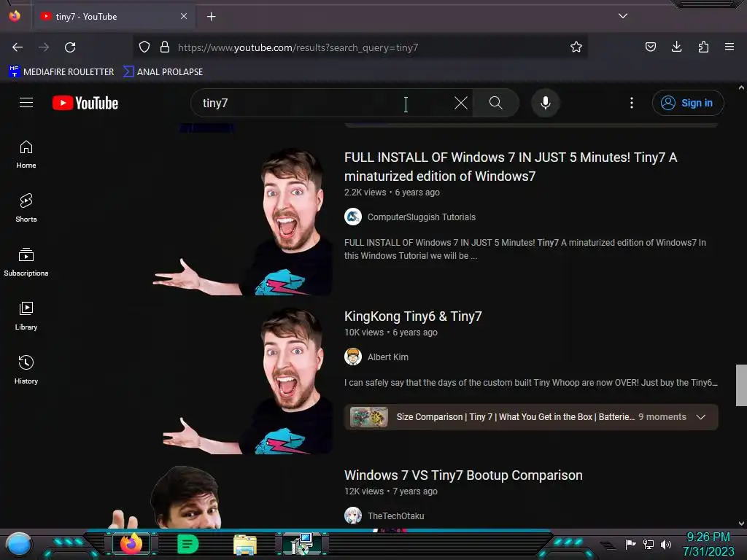Click TheTechOtaku channel avatar

click(353, 516)
